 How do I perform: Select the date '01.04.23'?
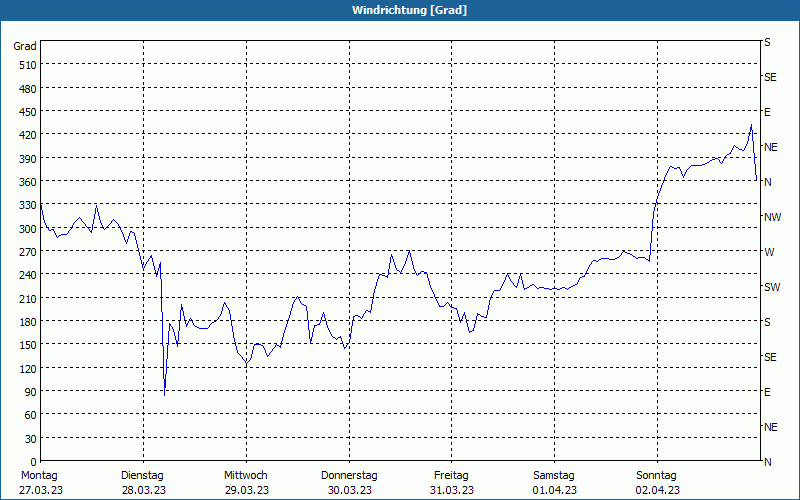555,491
